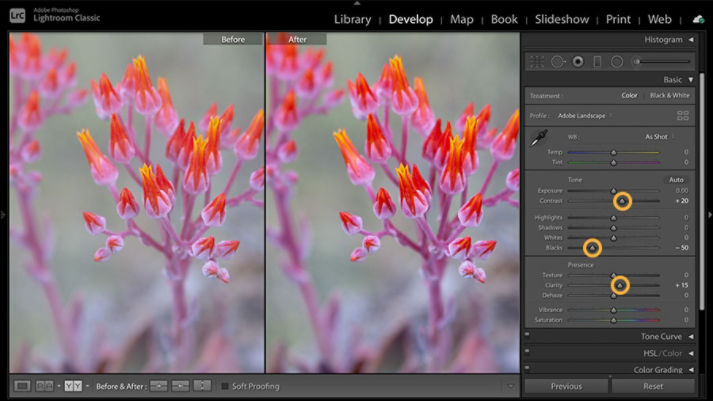Open the Book module
713x401 pixels.
(x=504, y=20)
